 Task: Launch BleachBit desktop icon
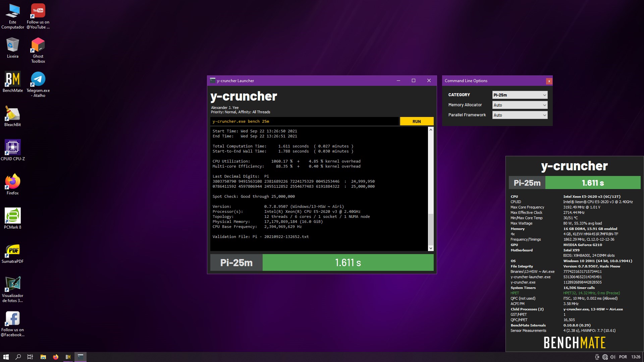(x=13, y=116)
